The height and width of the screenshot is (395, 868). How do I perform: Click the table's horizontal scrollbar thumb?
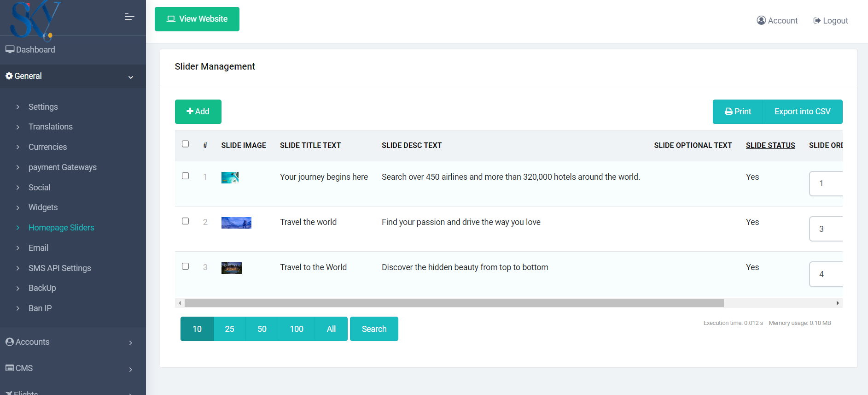(454, 303)
